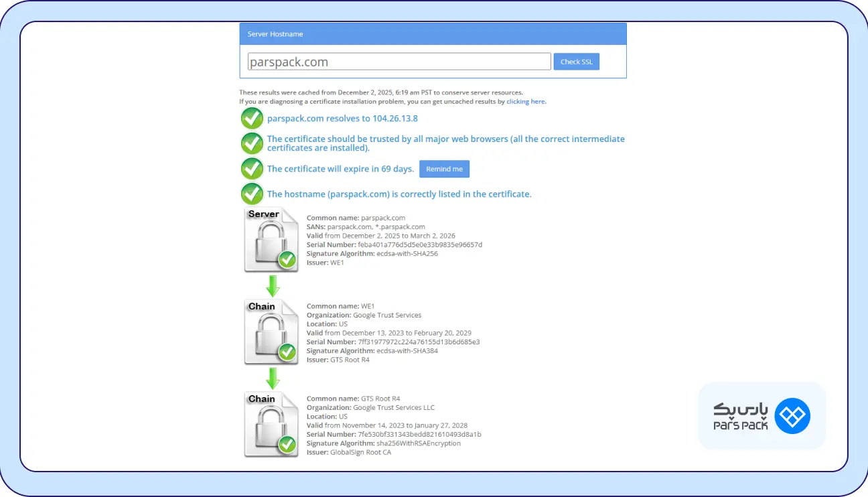This screenshot has width=868, height=497.
Task: Click the WE1 Chain certificate padlock icon
Action: click(x=271, y=332)
